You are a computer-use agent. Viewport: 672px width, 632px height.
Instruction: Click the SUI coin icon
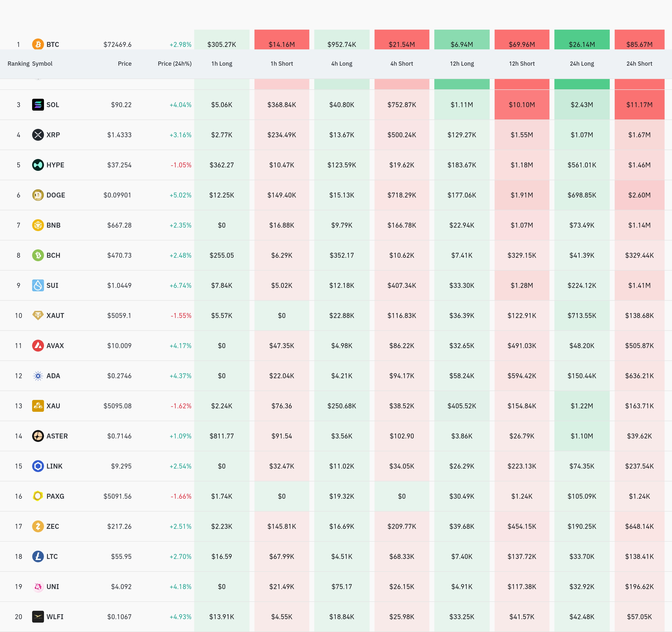click(x=38, y=285)
